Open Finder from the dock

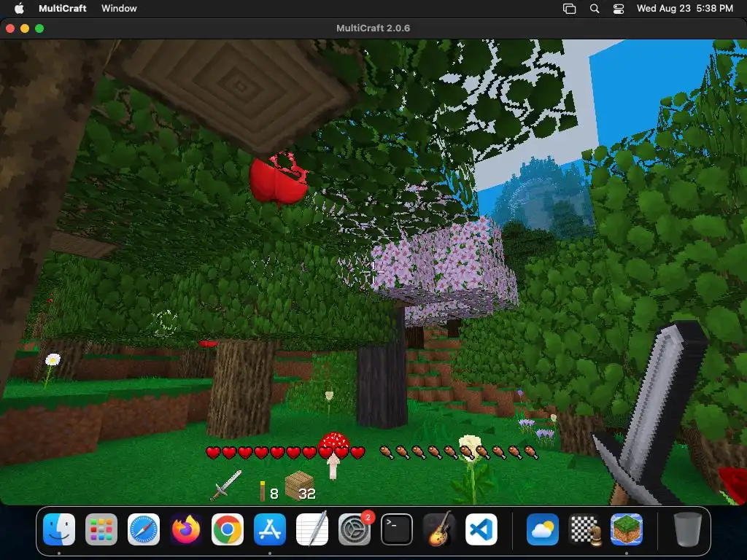click(x=59, y=529)
